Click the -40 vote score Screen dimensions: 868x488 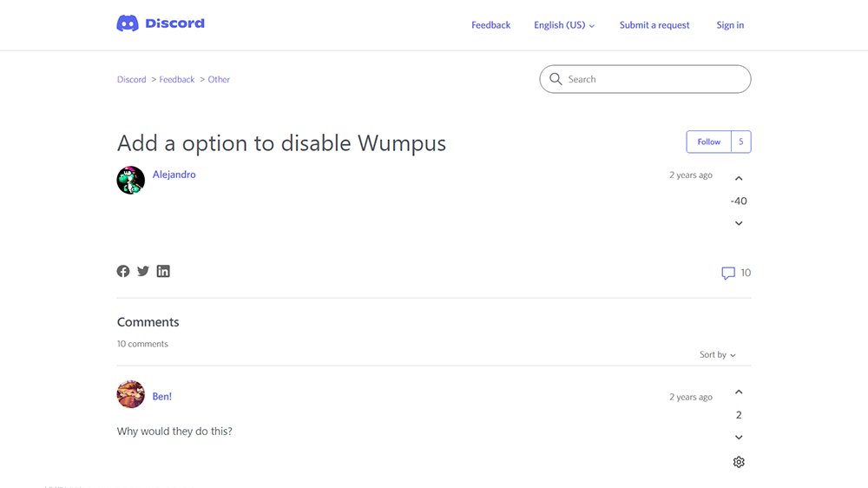739,201
